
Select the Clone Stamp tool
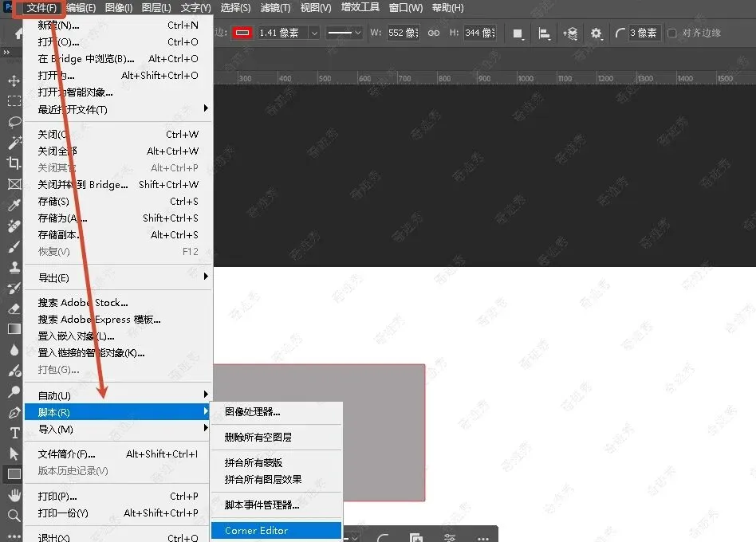pyautogui.click(x=14, y=267)
